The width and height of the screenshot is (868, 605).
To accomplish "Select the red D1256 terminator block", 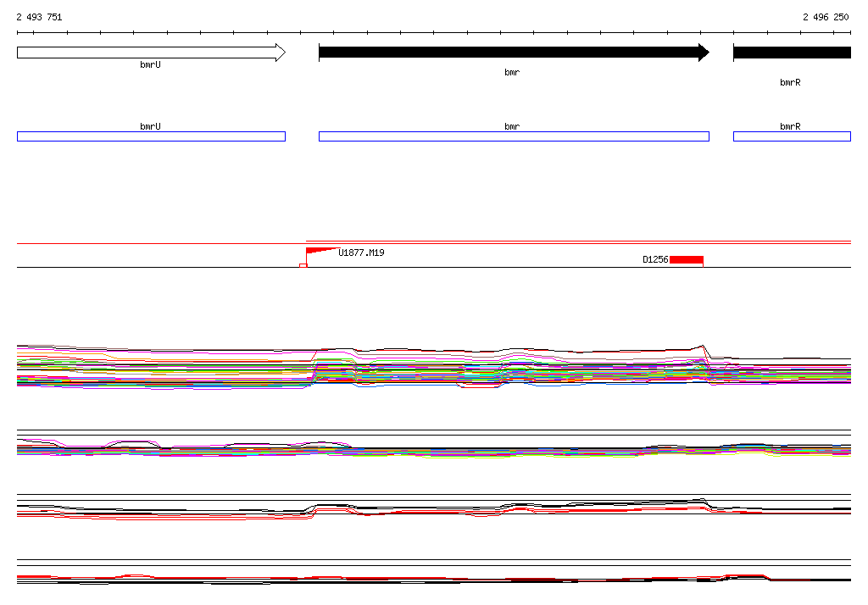I will coord(687,259).
